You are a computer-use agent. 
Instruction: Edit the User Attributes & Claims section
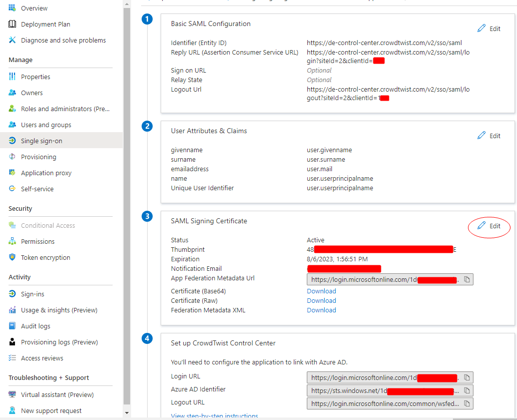(x=489, y=136)
